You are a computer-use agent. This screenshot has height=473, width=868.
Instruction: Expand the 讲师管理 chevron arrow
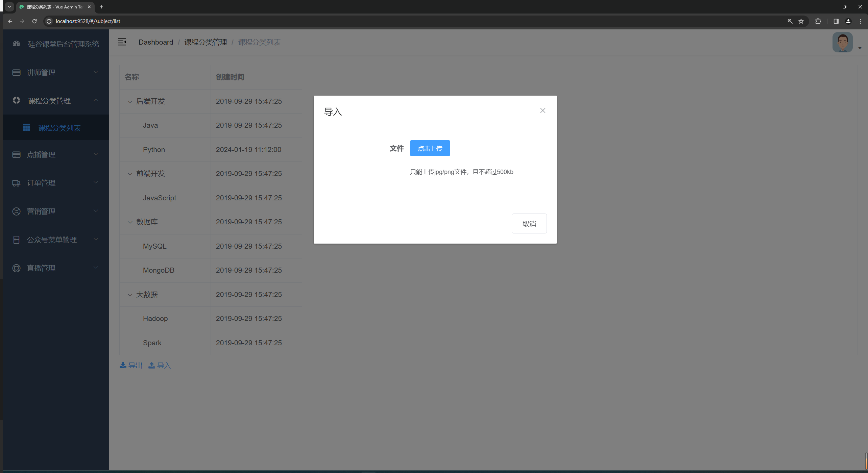pyautogui.click(x=96, y=72)
